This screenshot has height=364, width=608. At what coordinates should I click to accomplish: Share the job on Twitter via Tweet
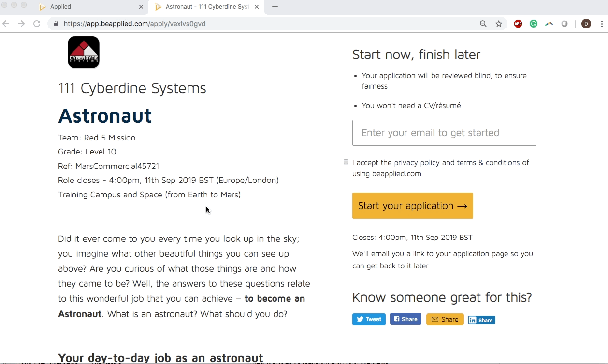[369, 319]
